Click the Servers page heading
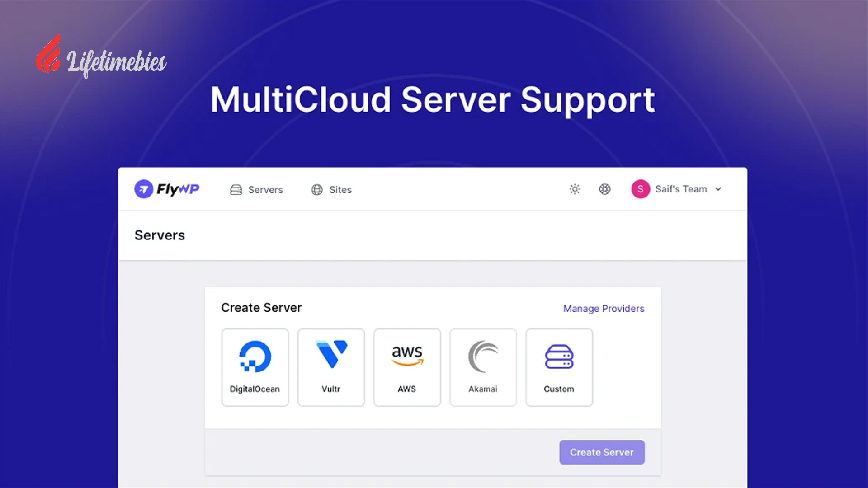The image size is (868, 488). coord(160,235)
